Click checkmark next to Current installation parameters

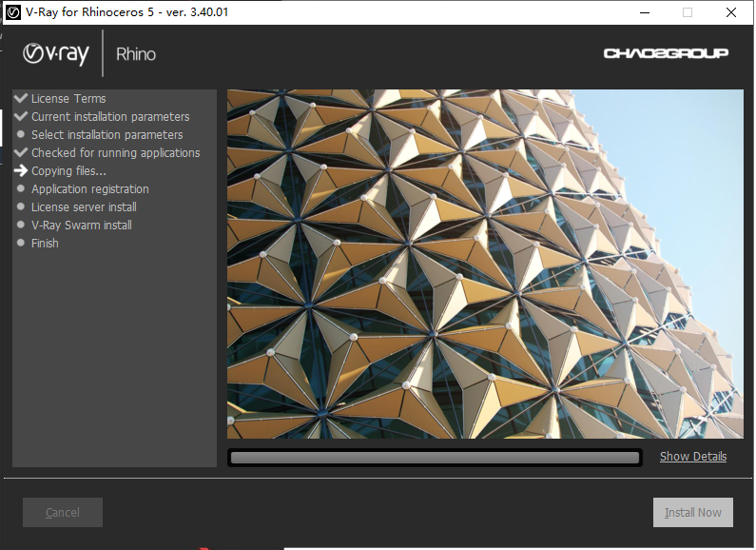tap(21, 116)
